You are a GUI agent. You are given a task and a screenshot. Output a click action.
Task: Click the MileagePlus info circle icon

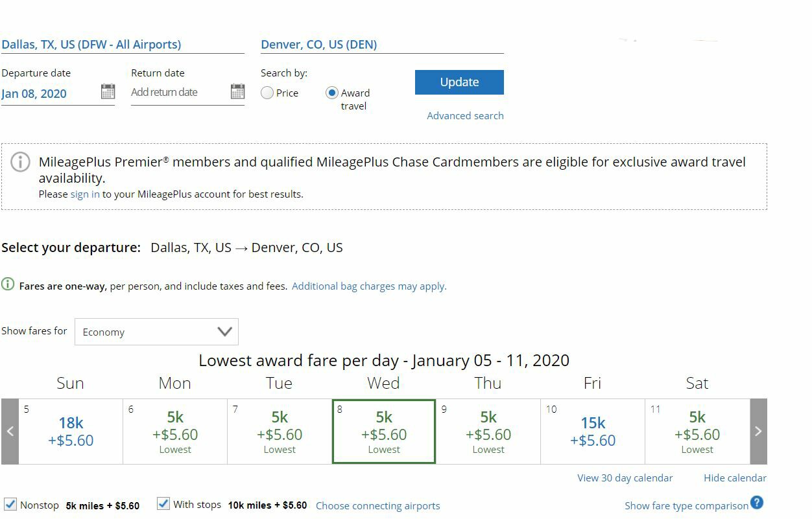pos(21,162)
